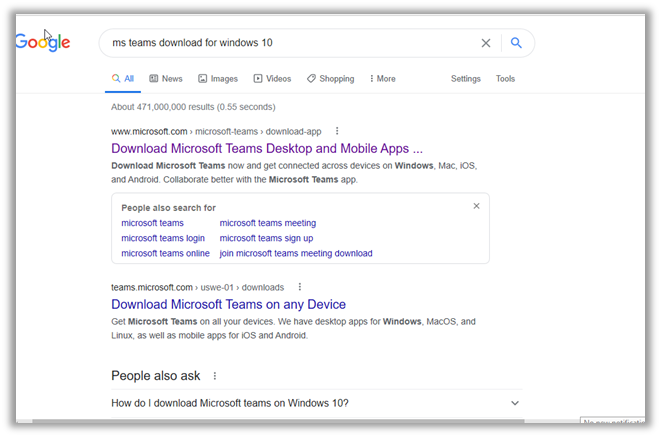Open the Google logo homepage
The height and width of the screenshot is (437, 661).
click(x=43, y=42)
